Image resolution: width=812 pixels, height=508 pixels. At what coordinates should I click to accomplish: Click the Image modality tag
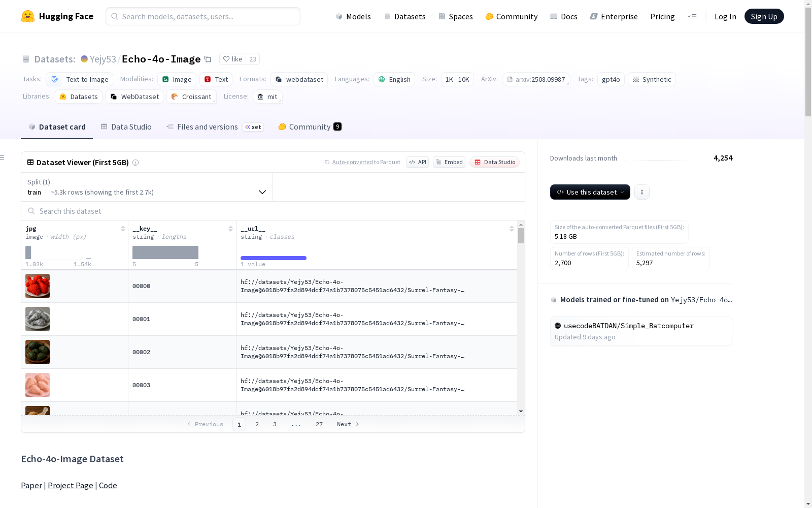[177, 79]
